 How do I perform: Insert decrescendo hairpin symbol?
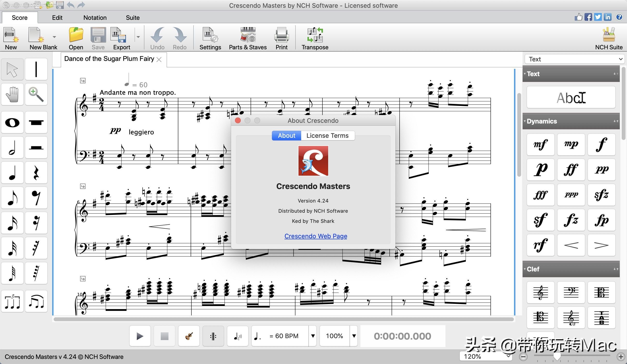602,245
